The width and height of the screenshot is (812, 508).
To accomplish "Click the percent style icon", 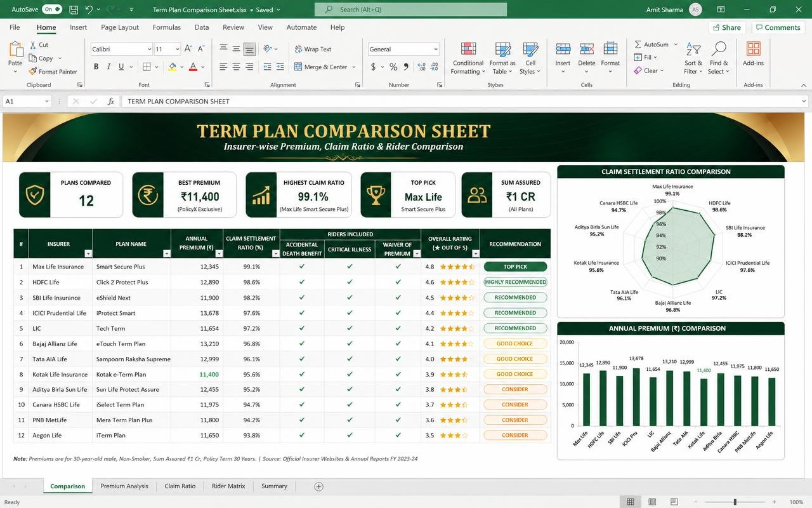I will click(393, 67).
